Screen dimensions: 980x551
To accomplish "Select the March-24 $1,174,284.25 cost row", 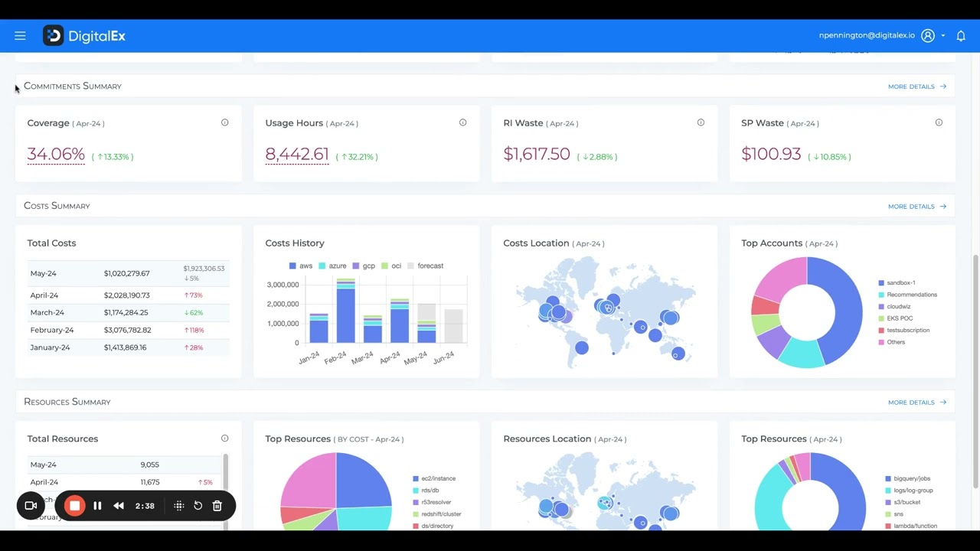I will point(128,312).
